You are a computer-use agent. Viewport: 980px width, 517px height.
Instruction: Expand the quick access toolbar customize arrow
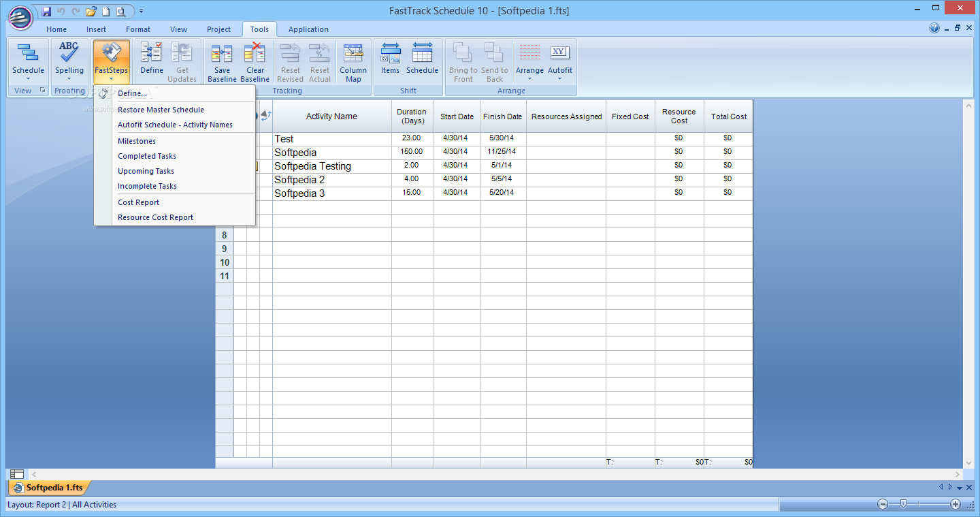(141, 11)
